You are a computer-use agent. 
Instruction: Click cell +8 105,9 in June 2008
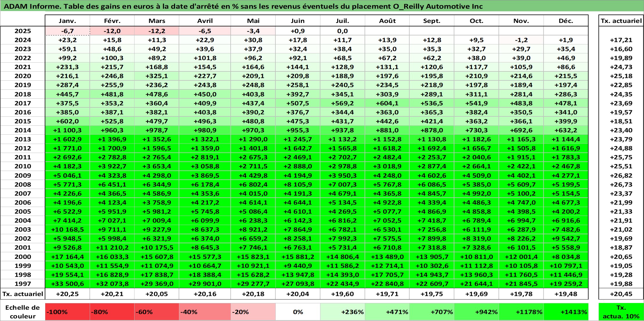[298, 184]
